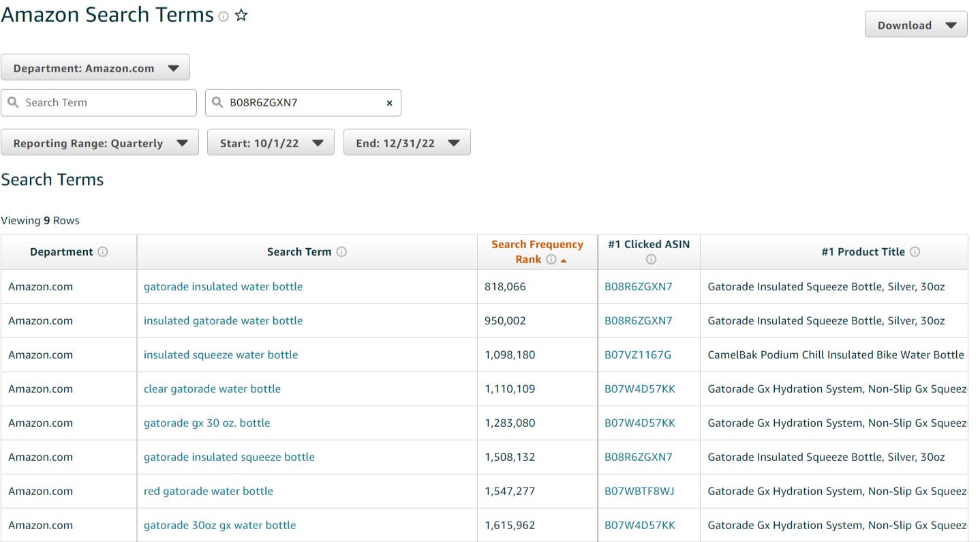
Task: Open 'red gatorade water bottle' search term
Action: [209, 491]
